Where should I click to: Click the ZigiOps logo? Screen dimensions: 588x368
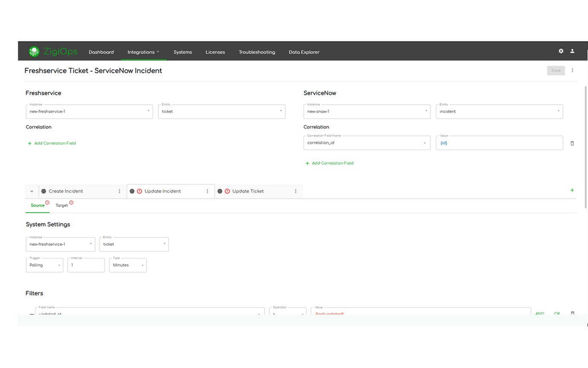coord(53,52)
